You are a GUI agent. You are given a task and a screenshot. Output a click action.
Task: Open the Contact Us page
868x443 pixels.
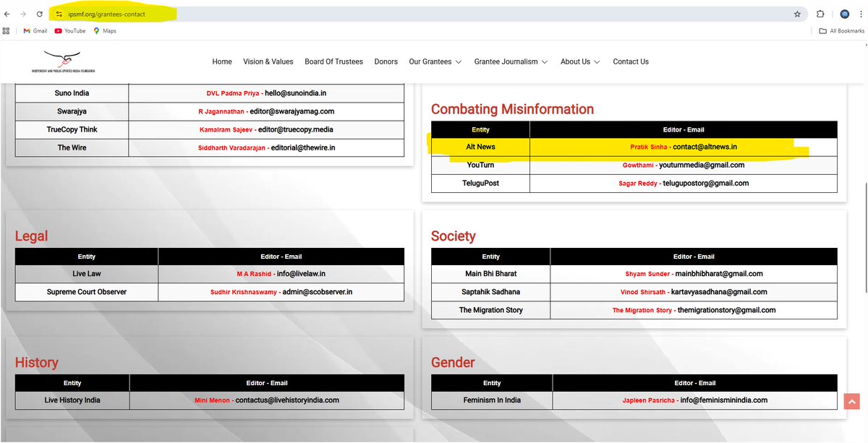pos(631,61)
